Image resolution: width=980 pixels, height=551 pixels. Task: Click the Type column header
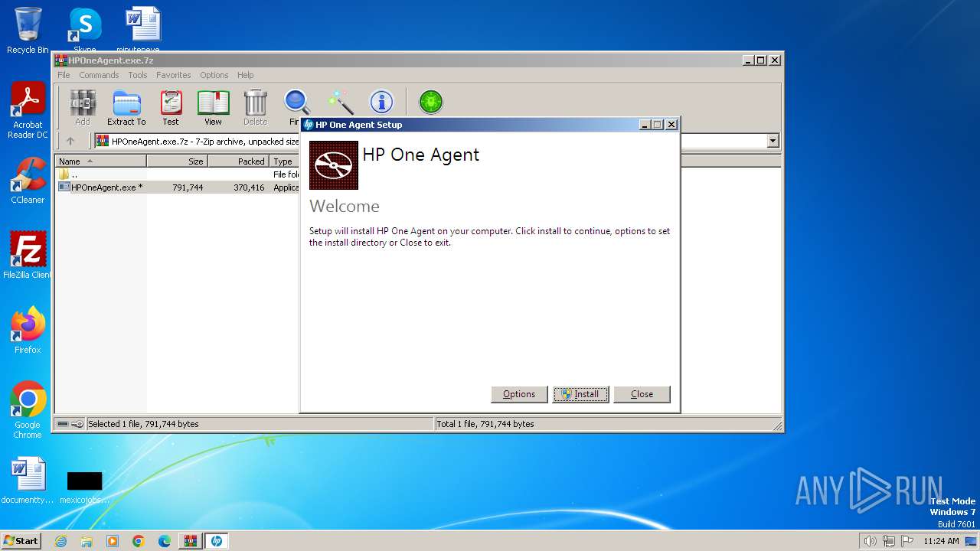(284, 161)
